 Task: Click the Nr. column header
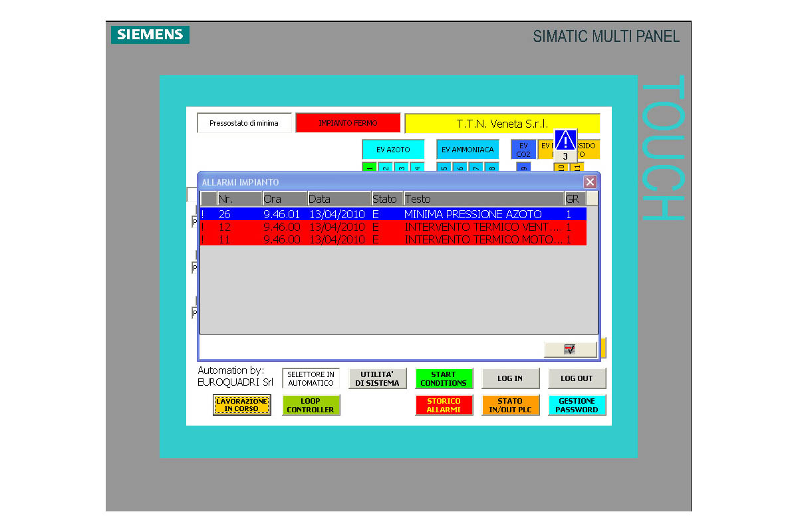(239, 199)
